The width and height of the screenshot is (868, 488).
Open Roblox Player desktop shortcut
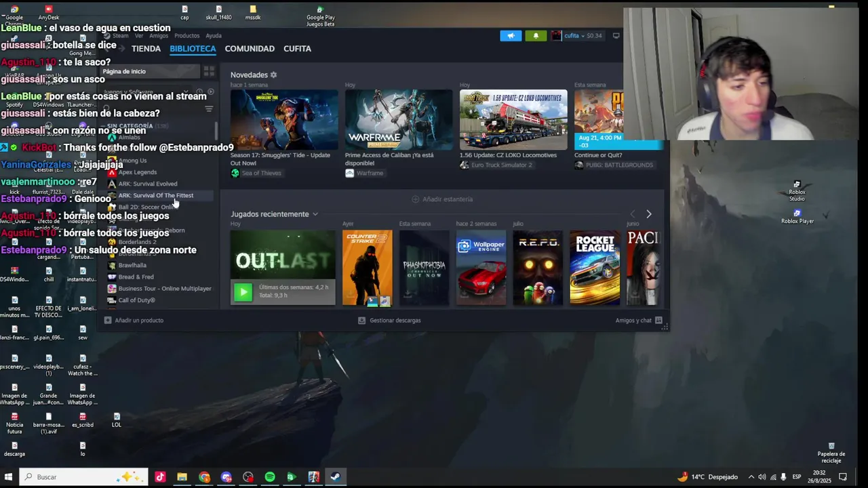(797, 217)
